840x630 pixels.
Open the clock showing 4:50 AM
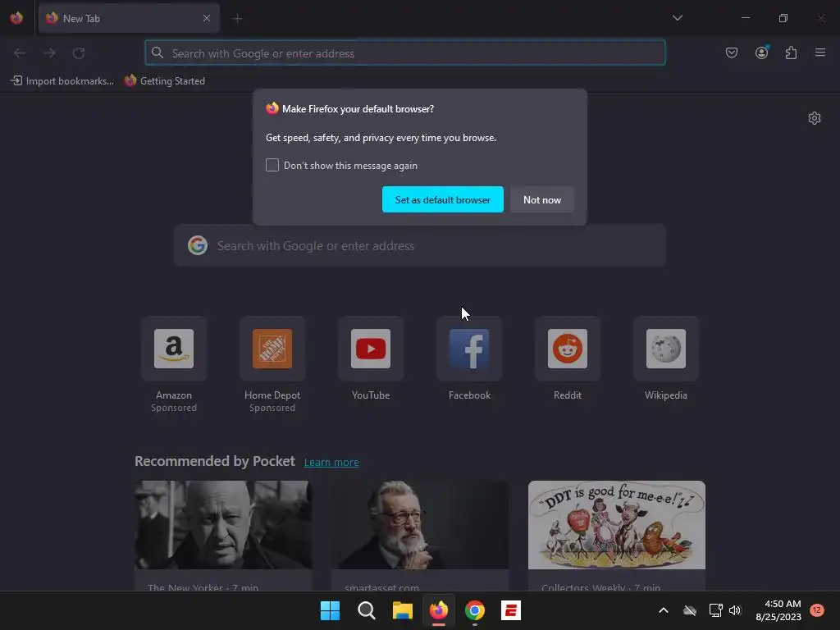pos(778,610)
